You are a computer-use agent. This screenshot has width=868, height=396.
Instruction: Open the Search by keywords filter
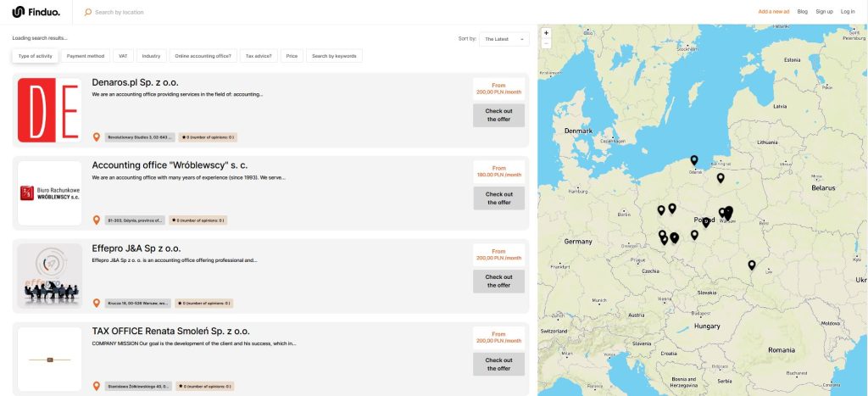[334, 56]
